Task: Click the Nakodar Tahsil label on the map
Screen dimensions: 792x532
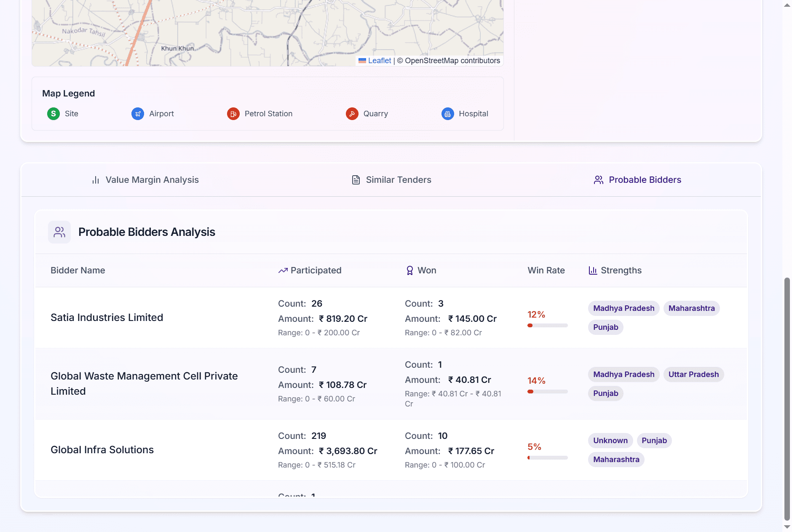Action: (x=83, y=32)
